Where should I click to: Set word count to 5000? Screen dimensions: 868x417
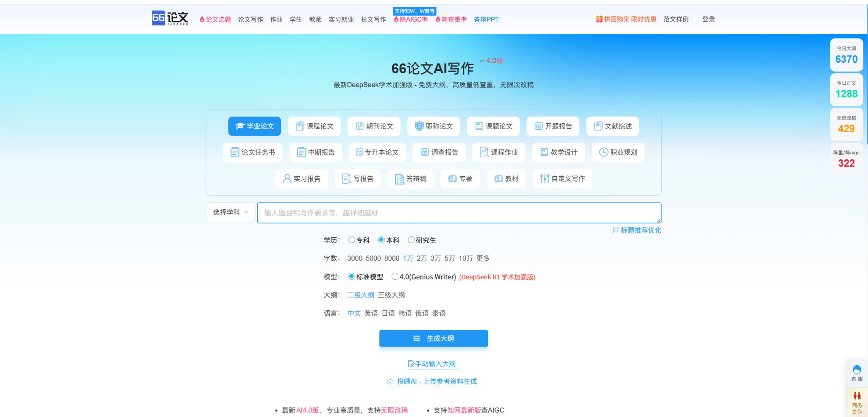(373, 259)
